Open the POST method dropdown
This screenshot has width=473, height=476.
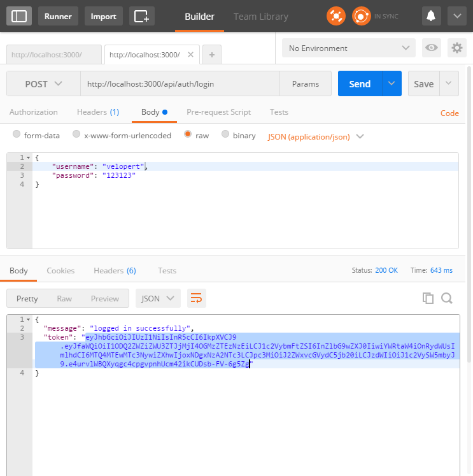point(43,84)
